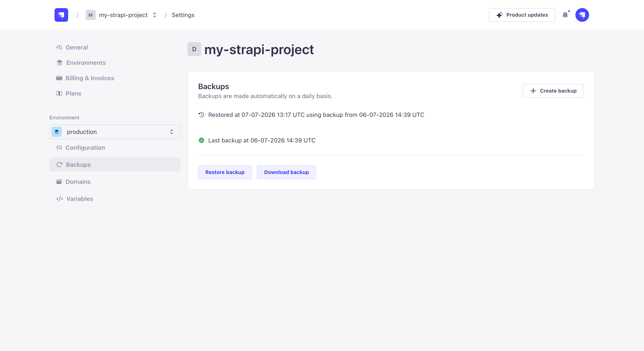Click the Strapi logo in the header

tap(61, 15)
